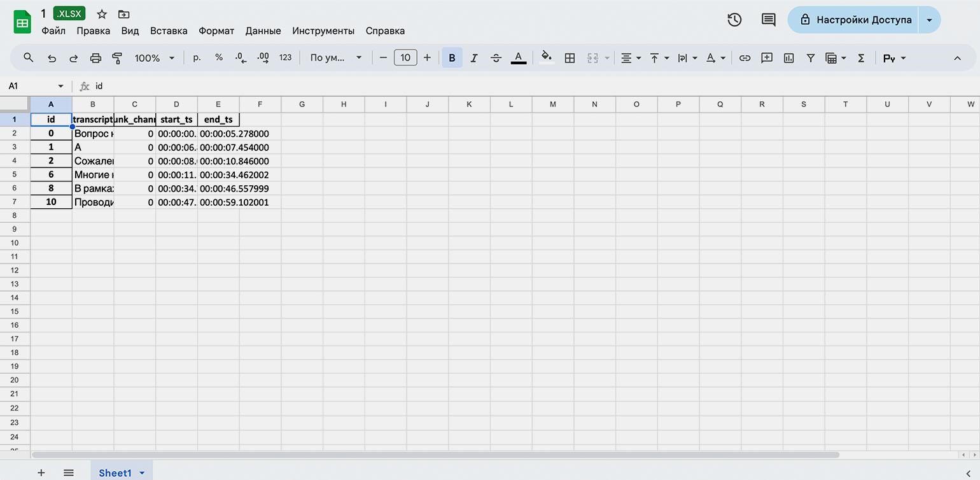Open the Справка menu
This screenshot has height=480, width=980.
point(385,31)
